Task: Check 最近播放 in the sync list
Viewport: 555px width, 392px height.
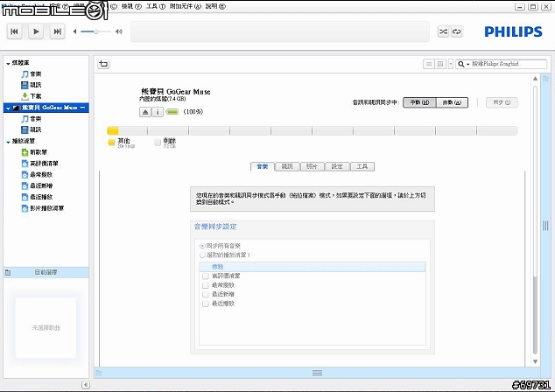Action: tap(206, 304)
